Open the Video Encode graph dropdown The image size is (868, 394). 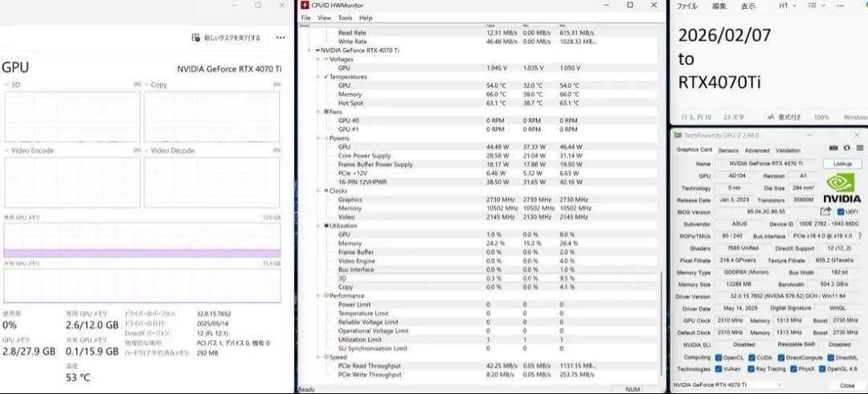point(7,150)
